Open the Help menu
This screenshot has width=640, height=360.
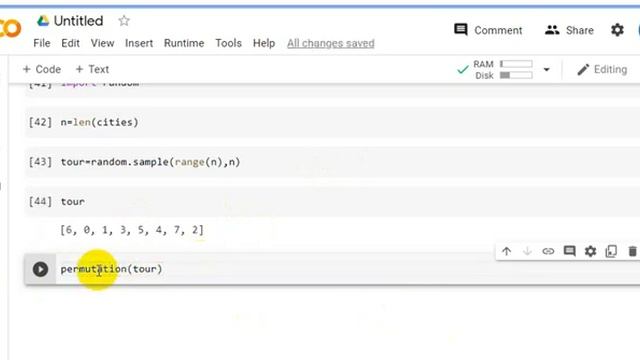[264, 43]
